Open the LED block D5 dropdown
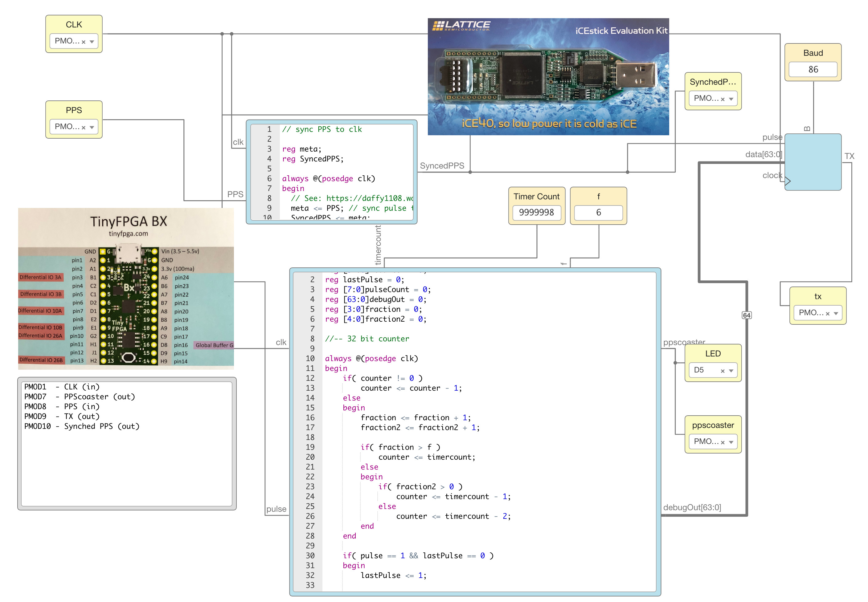 pyautogui.click(x=731, y=371)
